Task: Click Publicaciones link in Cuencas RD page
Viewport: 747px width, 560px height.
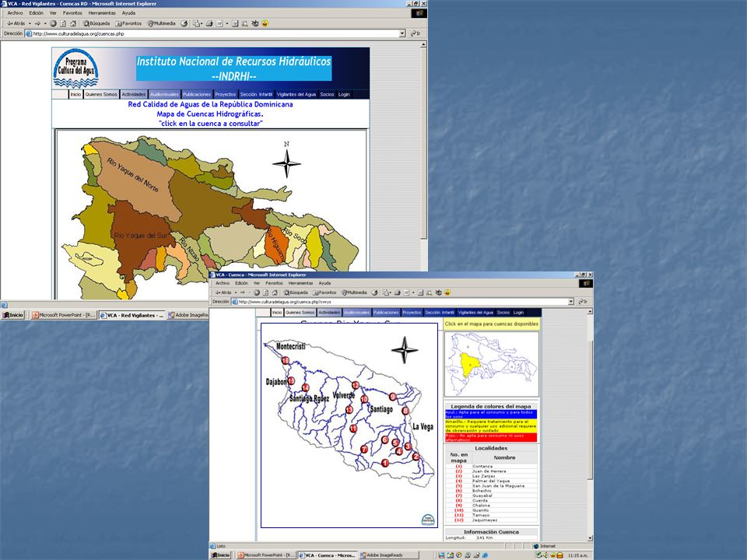Action: point(197,94)
